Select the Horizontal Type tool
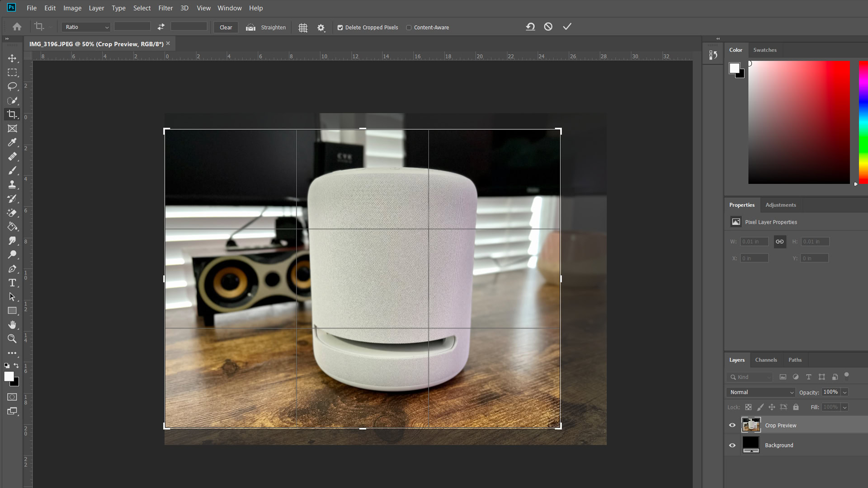868x488 pixels. click(12, 283)
